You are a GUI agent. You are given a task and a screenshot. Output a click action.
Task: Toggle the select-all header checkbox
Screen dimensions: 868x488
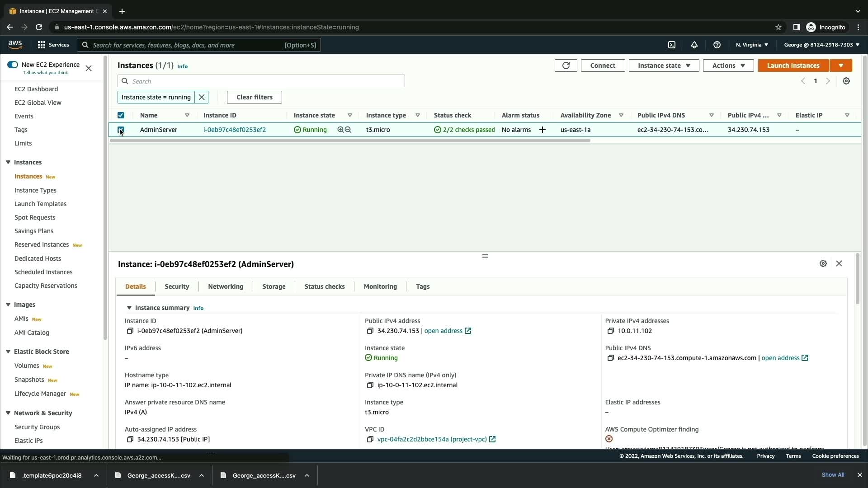tap(121, 115)
